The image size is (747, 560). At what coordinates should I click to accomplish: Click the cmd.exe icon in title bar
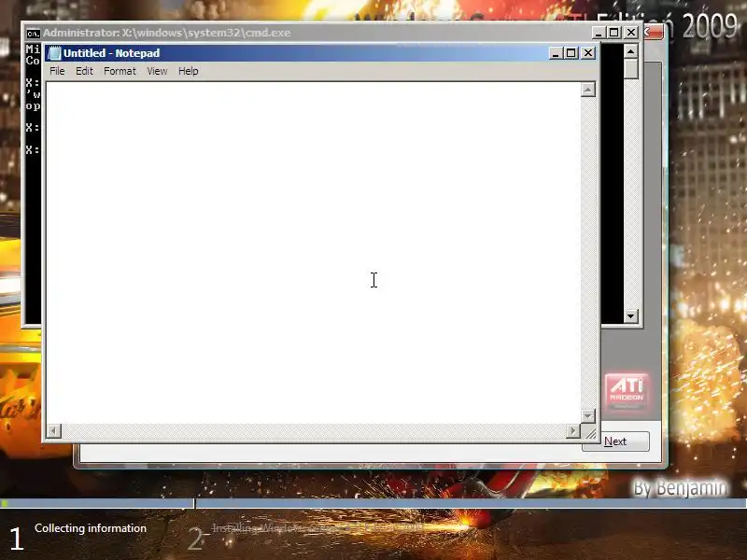pyautogui.click(x=33, y=34)
